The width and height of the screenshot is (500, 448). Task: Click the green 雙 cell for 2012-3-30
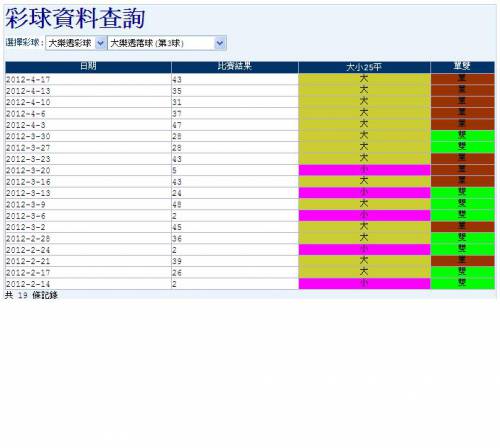tap(463, 136)
